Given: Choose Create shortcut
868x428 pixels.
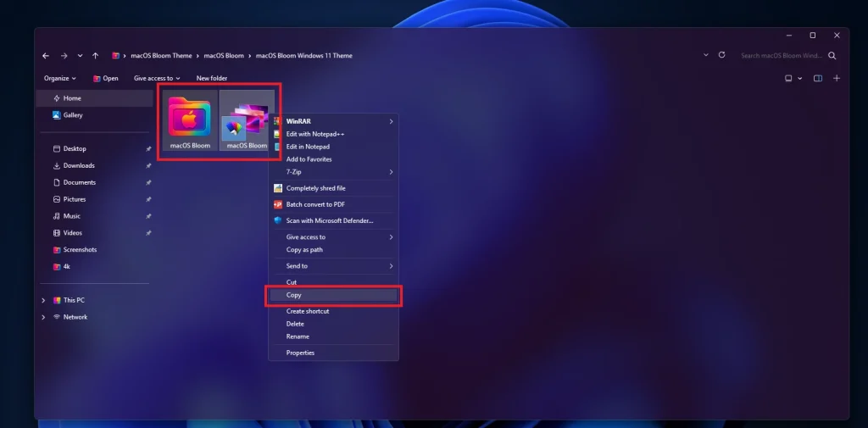Looking at the screenshot, I should (333, 311).
